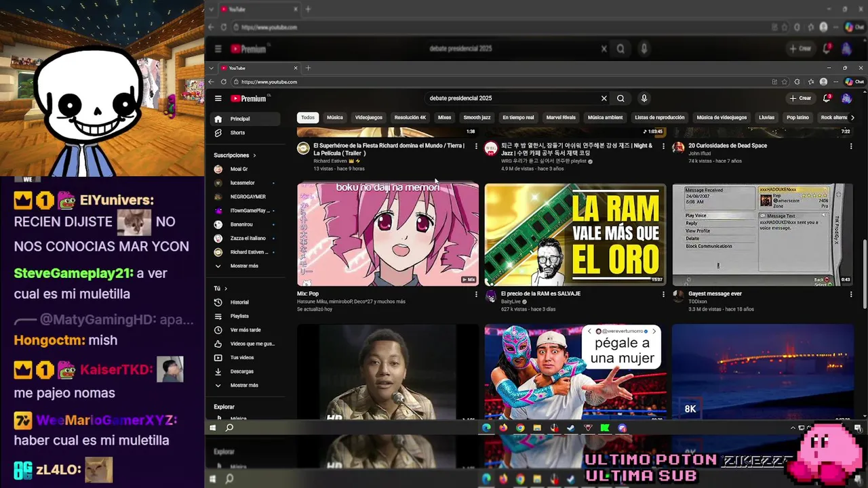Select the En tiempo real chip
Image resolution: width=868 pixels, height=488 pixels.
click(518, 117)
